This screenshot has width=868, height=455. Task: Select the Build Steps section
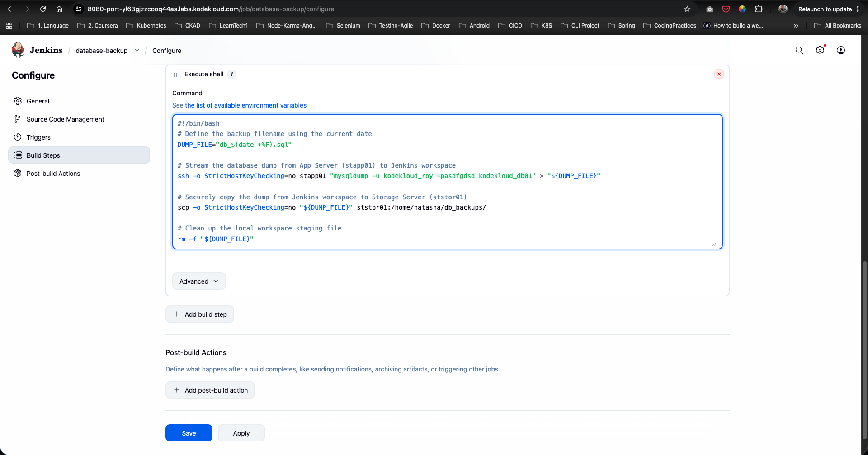79,155
